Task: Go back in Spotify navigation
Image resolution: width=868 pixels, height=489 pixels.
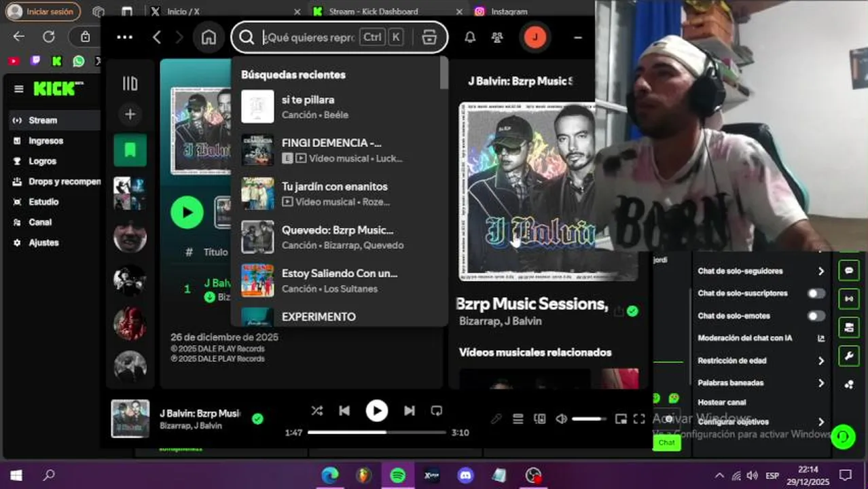Action: coord(157,37)
